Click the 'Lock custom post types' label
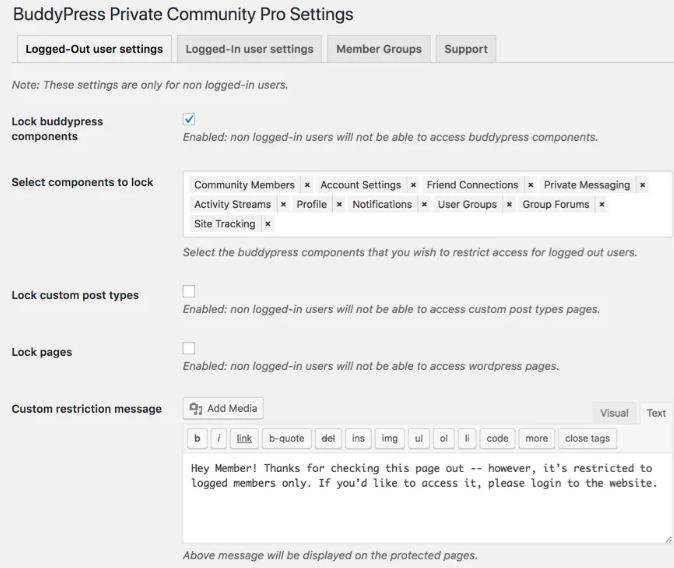674x568 pixels. 75,295
